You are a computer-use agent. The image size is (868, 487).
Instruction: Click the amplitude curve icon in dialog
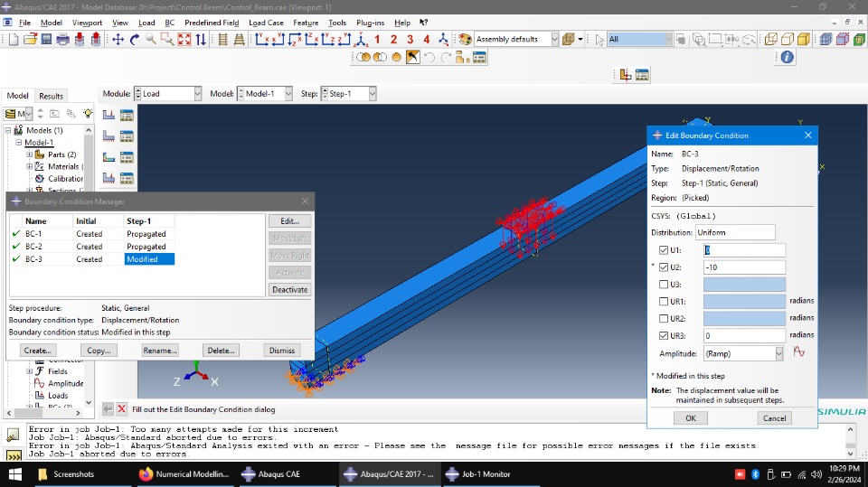(x=798, y=352)
